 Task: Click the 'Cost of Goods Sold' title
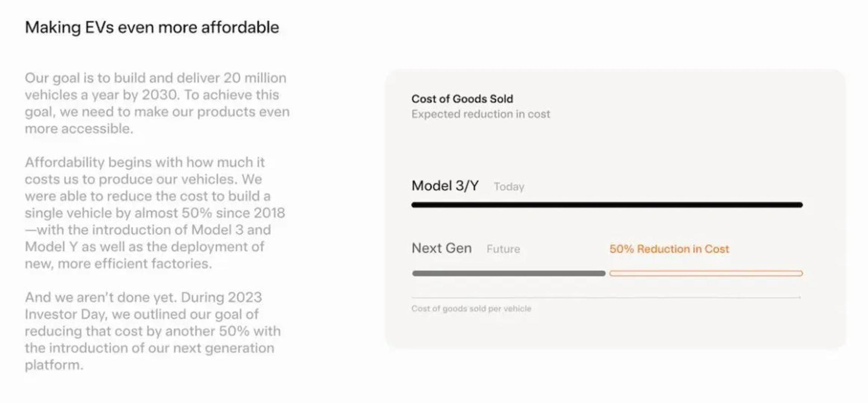pyautogui.click(x=462, y=99)
